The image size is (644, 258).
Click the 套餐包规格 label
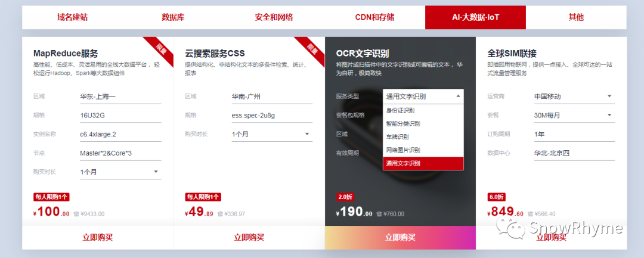point(351,115)
